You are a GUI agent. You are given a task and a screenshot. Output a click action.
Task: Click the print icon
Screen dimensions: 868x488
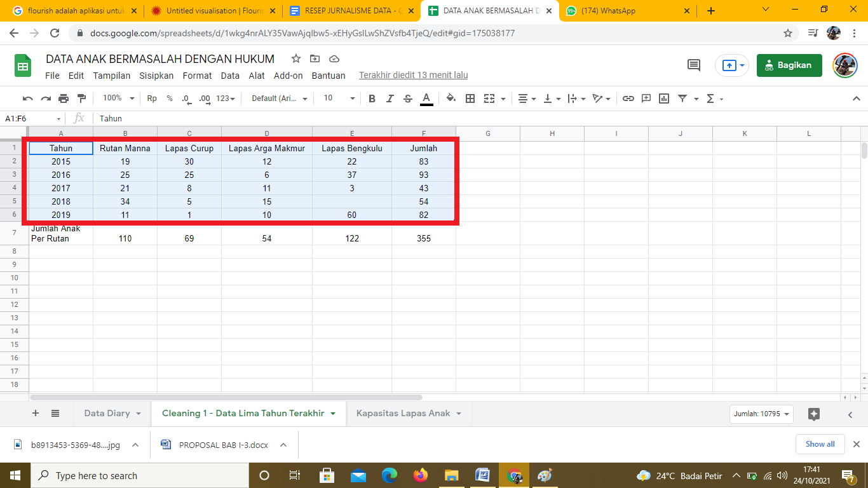pos(64,98)
